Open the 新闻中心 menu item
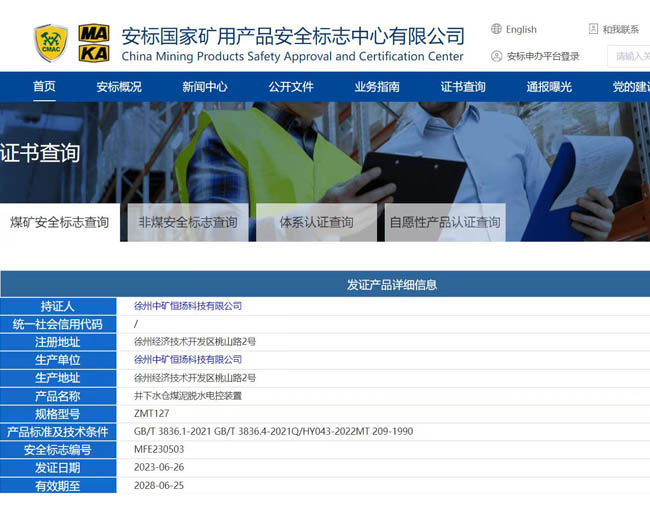This screenshot has width=650, height=520. click(205, 87)
